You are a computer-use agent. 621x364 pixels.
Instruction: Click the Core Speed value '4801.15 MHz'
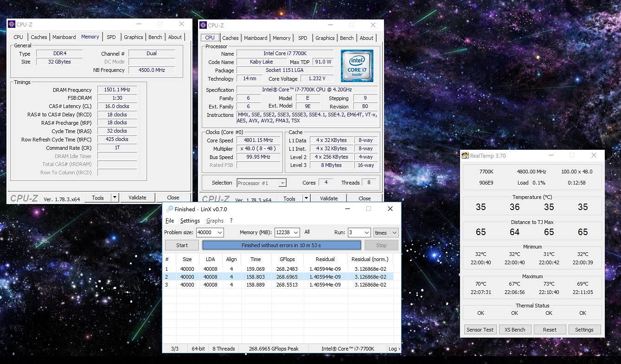[x=258, y=140]
